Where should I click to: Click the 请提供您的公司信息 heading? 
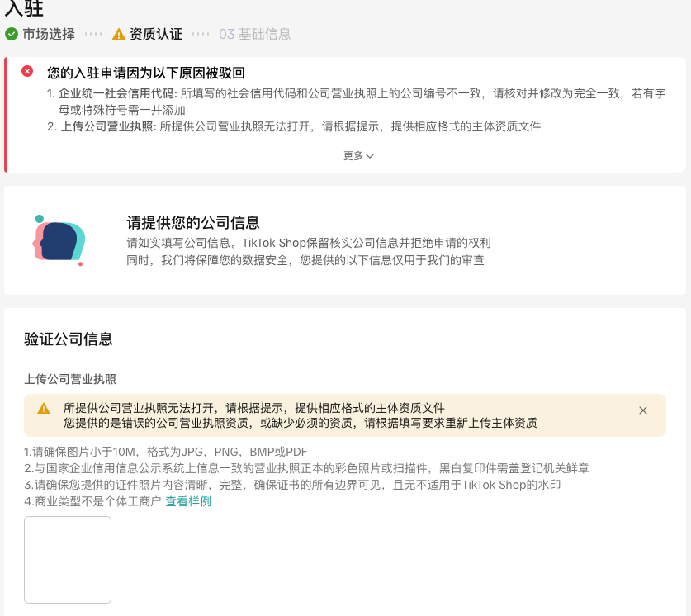(193, 222)
